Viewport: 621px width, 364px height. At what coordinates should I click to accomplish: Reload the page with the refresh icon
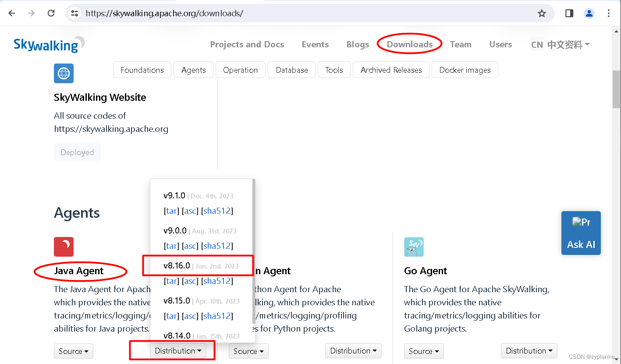51,13
